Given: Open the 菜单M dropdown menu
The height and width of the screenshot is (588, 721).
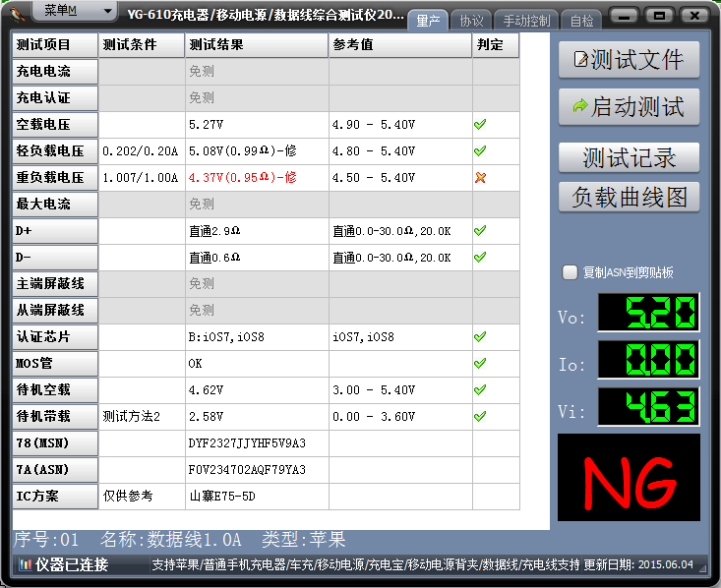Looking at the screenshot, I should pos(75,11).
